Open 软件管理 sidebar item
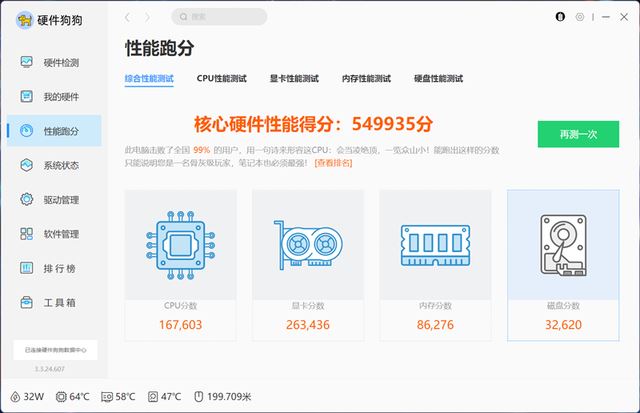The height and width of the screenshot is (413, 640). point(54,234)
